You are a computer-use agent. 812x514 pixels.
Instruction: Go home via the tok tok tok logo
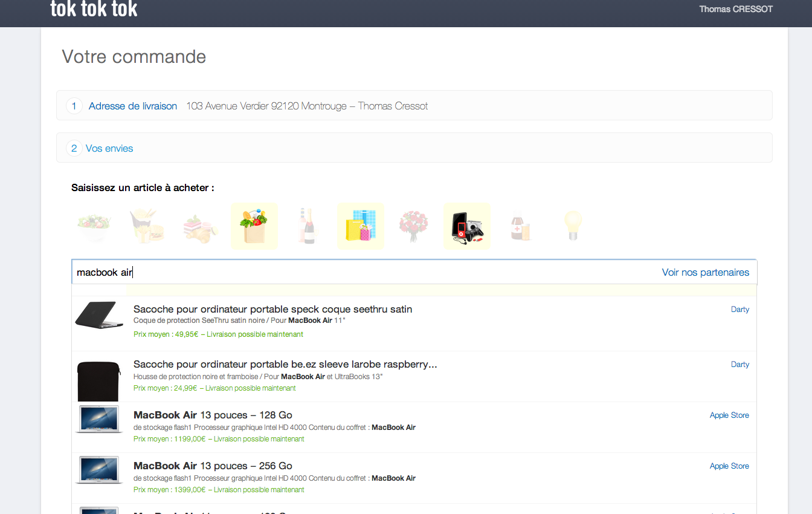94,9
